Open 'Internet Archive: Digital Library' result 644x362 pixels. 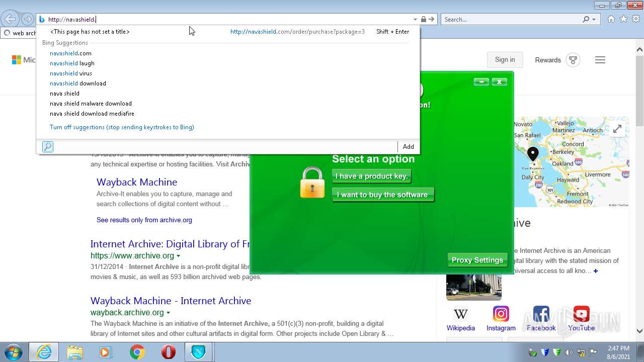[170, 244]
